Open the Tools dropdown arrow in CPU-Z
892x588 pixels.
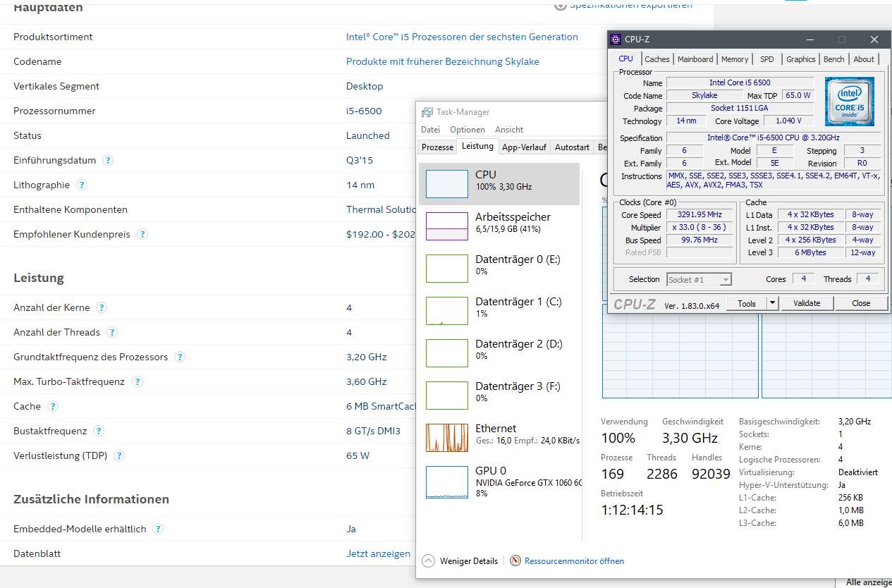tap(772, 303)
